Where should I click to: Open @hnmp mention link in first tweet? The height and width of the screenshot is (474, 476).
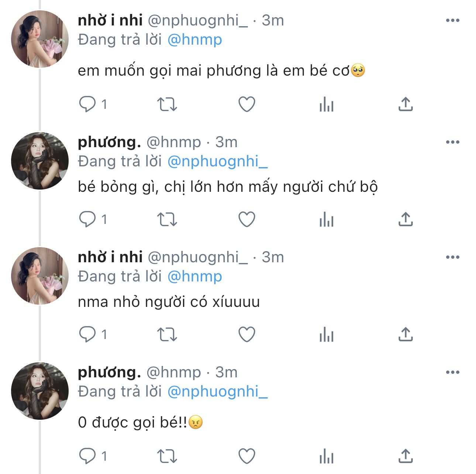pos(195,40)
